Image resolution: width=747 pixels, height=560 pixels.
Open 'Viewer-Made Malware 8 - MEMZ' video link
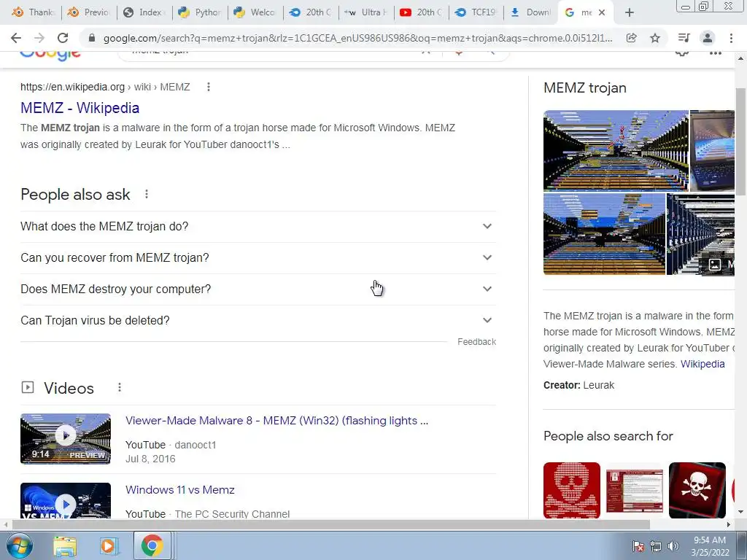pyautogui.click(x=276, y=421)
